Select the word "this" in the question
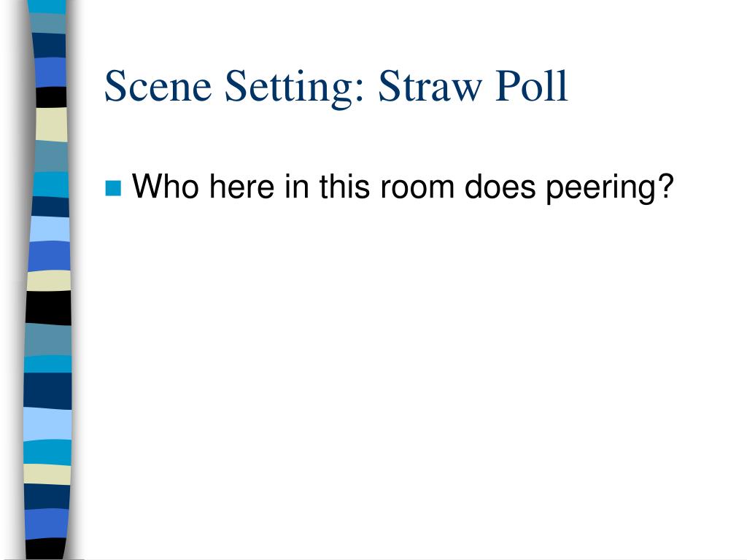This screenshot has height=560, width=747. (344, 186)
